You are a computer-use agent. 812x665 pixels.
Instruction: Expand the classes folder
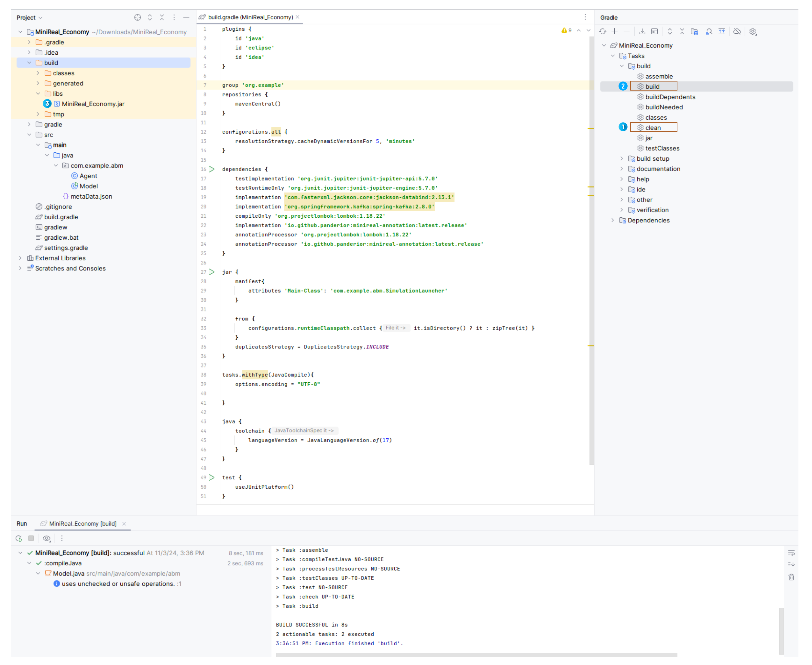[x=38, y=73]
